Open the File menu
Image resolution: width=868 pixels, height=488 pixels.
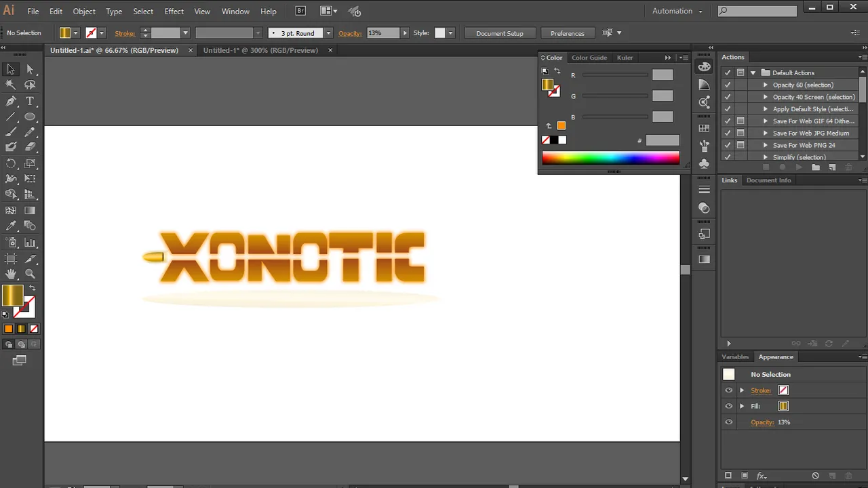[33, 12]
